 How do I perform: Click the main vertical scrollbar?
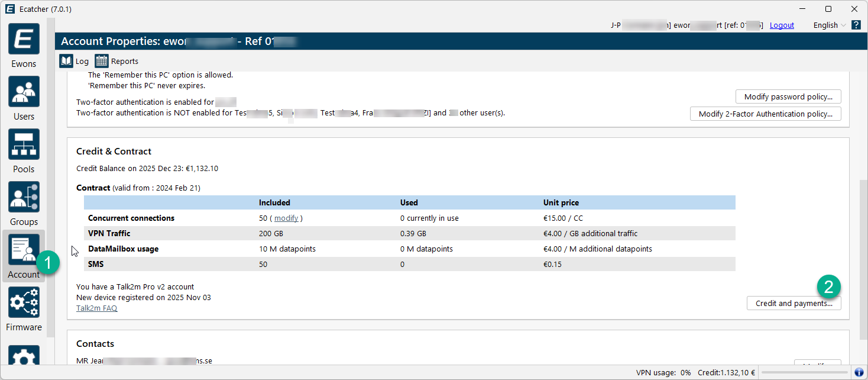click(863, 237)
